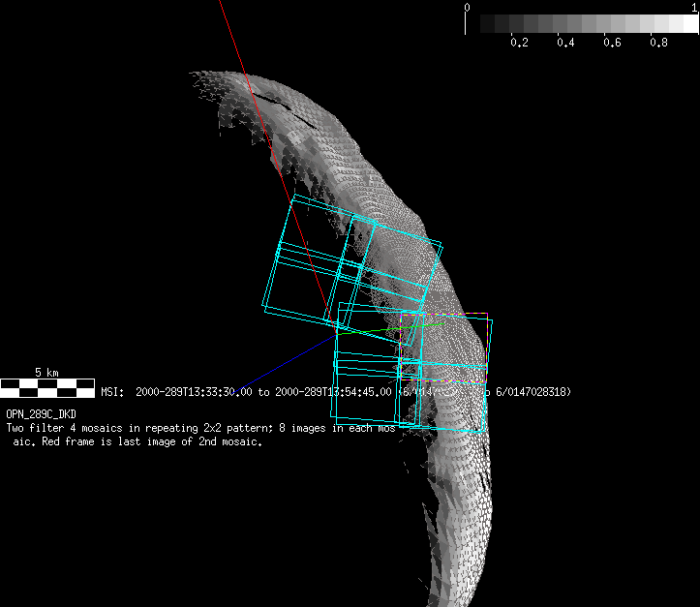Click the 0.2 tick label on colorbar
Screen dimensions: 700x607
click(519, 43)
